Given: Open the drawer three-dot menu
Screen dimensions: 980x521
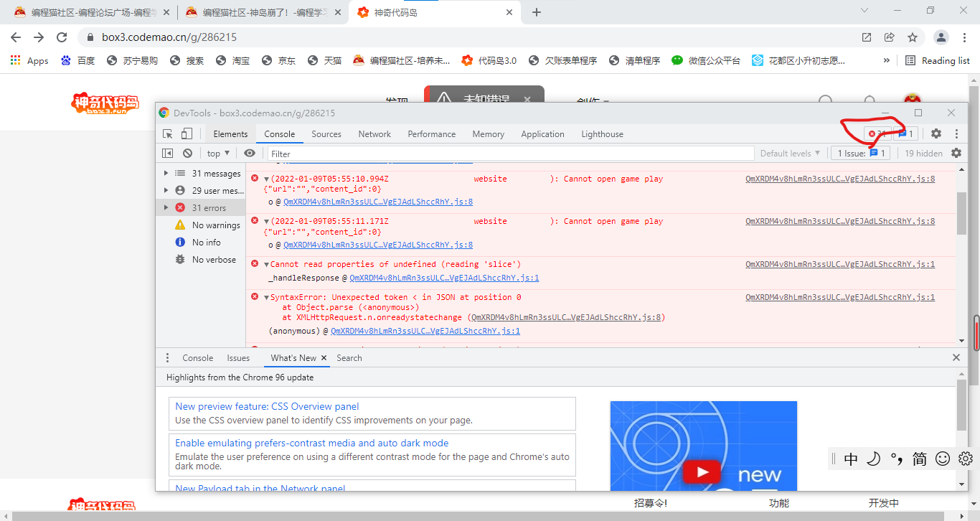Looking at the screenshot, I should coord(168,357).
